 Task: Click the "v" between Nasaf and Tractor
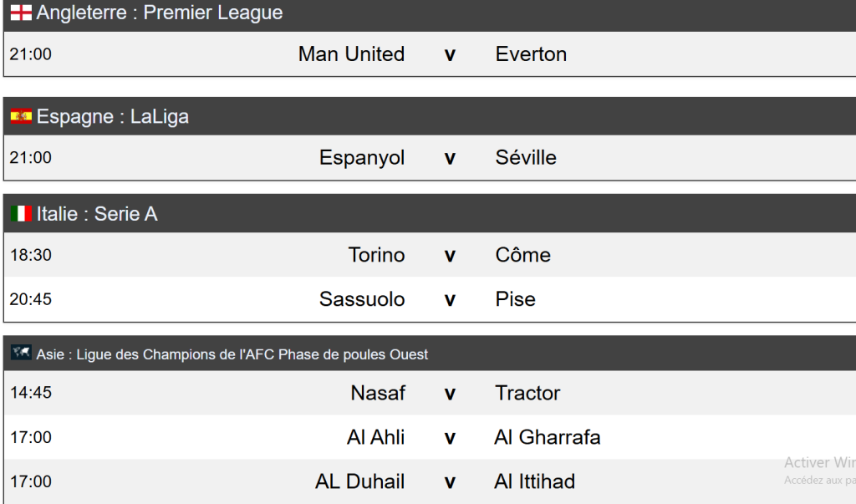[450, 394]
